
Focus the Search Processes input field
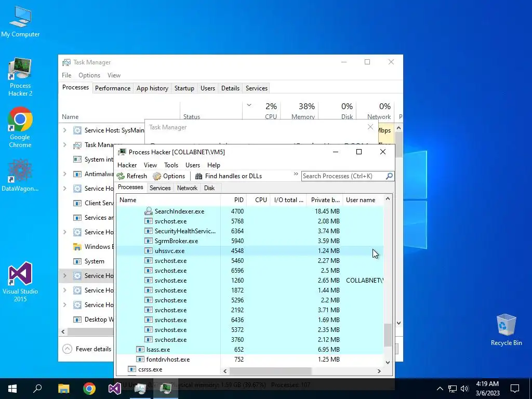click(343, 176)
